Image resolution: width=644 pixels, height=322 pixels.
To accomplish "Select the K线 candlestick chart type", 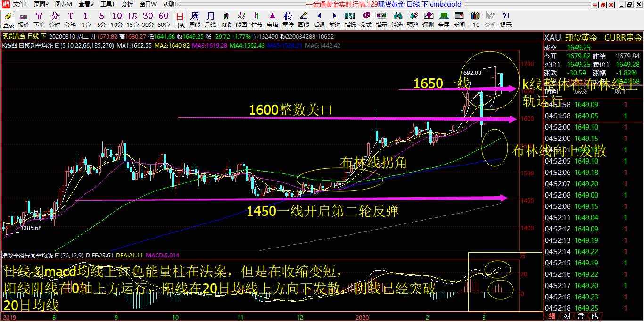I will (226, 19).
